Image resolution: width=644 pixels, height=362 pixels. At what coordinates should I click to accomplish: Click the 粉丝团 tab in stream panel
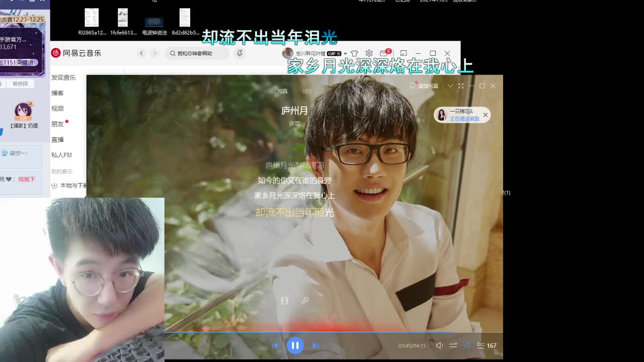(x=20, y=83)
